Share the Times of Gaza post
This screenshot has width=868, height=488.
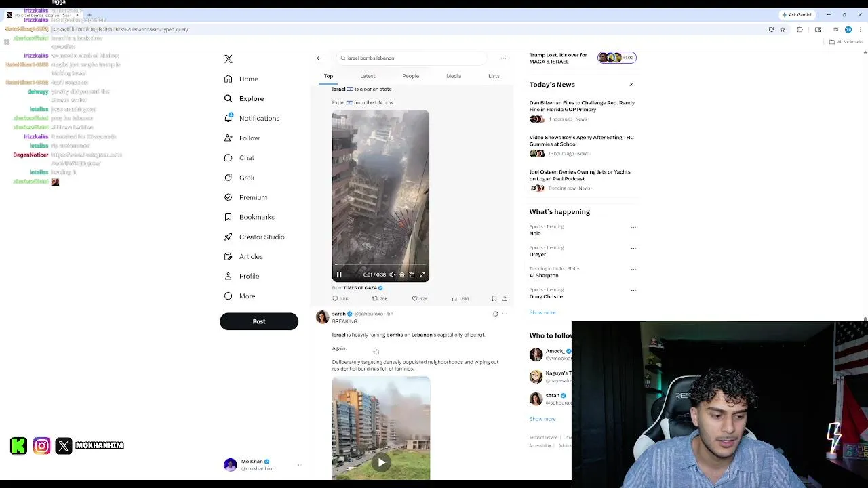505,298
